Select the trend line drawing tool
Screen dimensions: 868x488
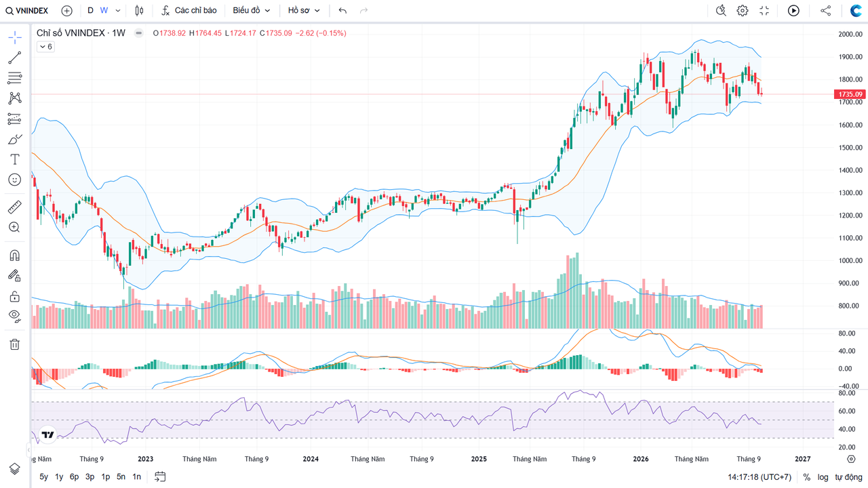pos(15,58)
